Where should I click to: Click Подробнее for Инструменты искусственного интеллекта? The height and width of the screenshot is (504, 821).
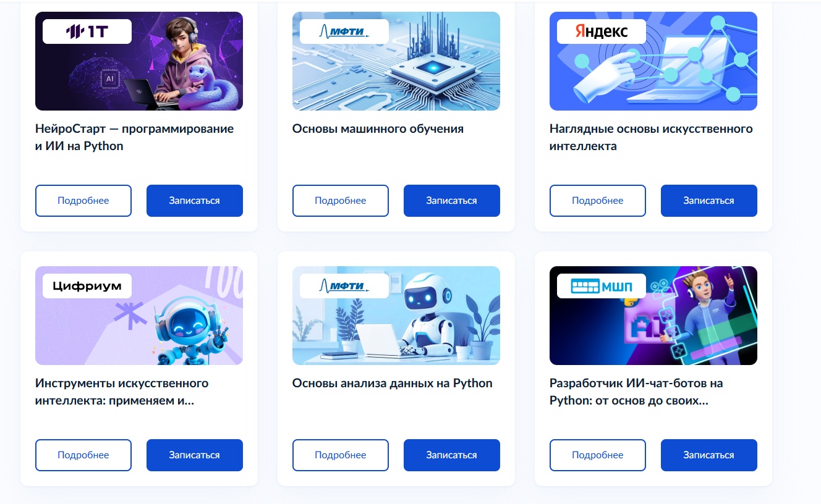tap(83, 455)
